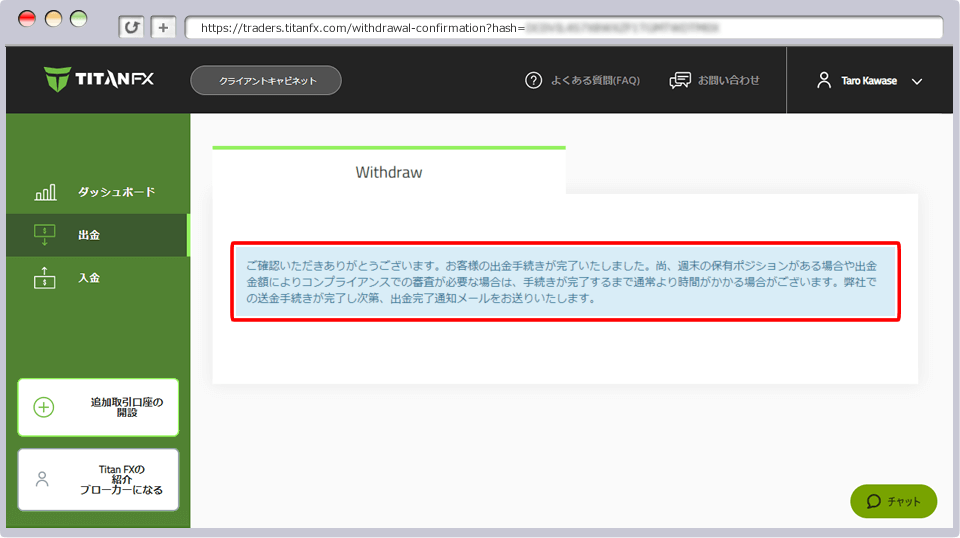Viewport: 960px width, 538px height.
Task: Click the deposit (入金) sidebar icon
Action: 45,278
